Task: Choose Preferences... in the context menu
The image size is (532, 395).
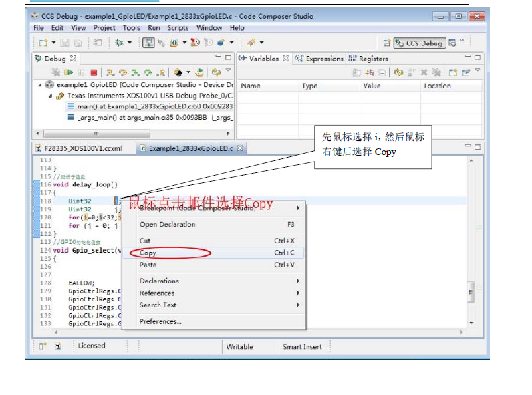Action: [x=213, y=321]
